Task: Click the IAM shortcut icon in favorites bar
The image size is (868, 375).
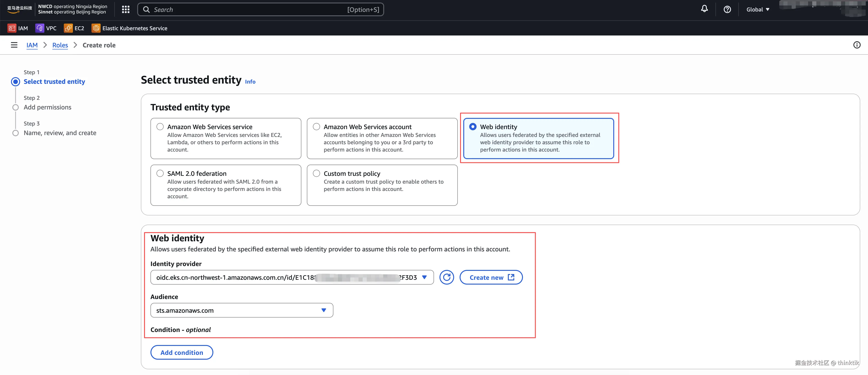Action: coord(12,28)
